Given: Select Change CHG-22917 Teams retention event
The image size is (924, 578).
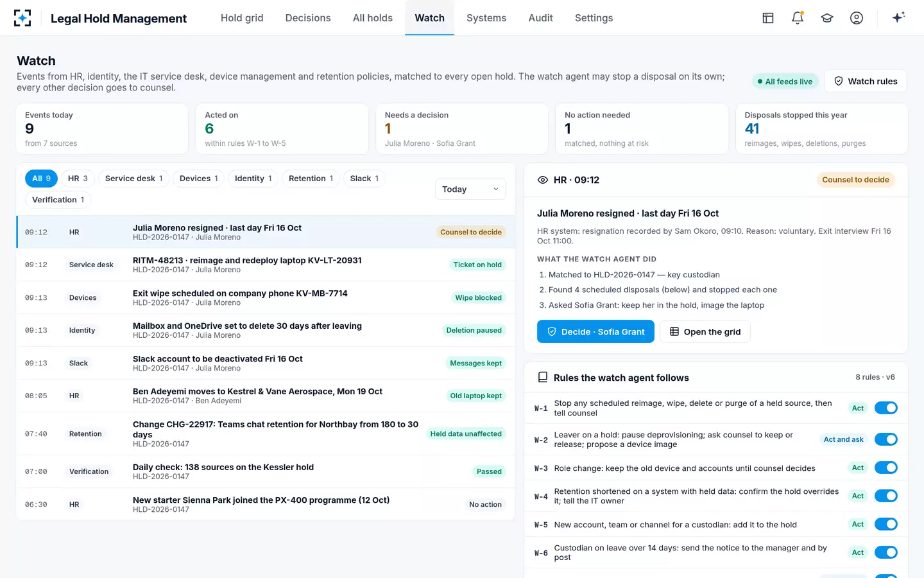Looking at the screenshot, I should click(266, 433).
